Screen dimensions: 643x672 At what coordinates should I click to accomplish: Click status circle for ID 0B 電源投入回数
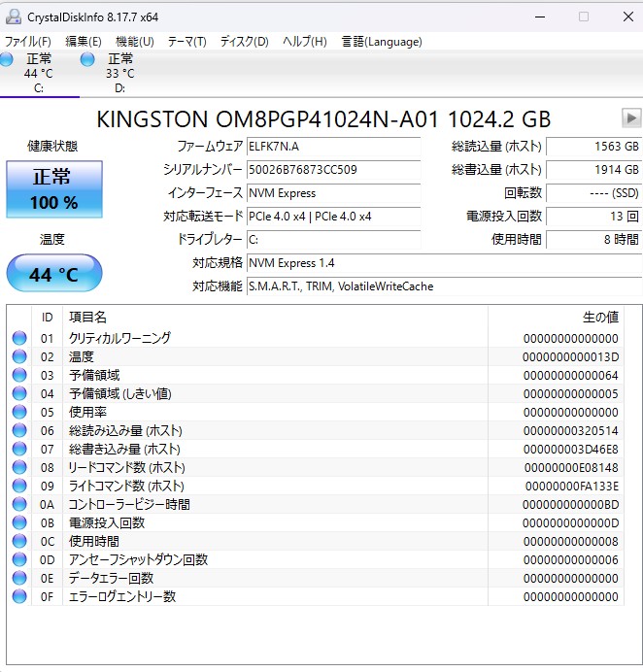[19, 522]
